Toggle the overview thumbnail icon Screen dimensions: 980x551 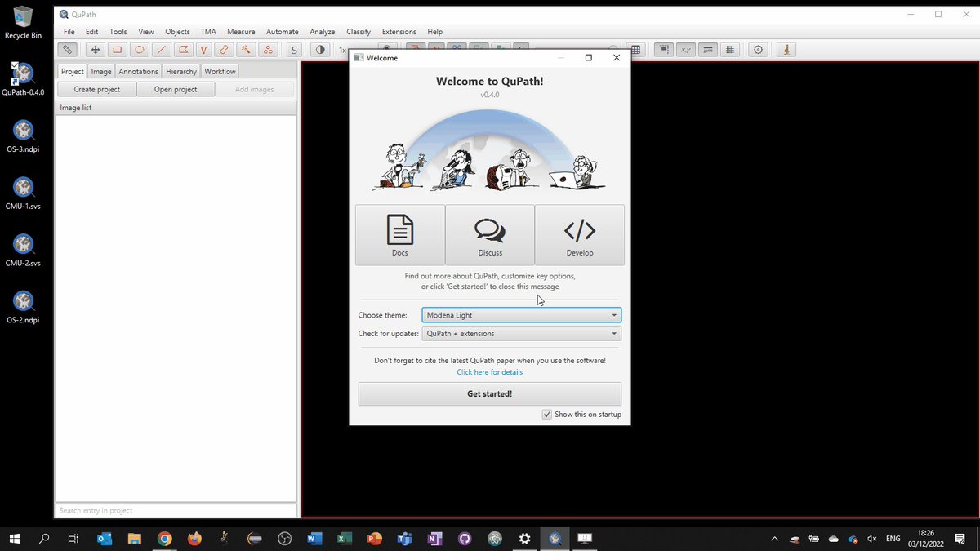click(x=665, y=50)
